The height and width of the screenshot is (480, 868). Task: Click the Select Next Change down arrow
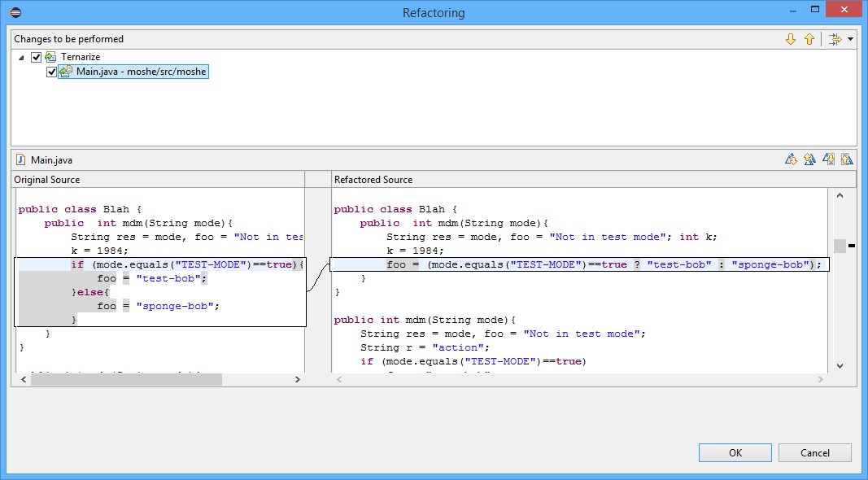pyautogui.click(x=791, y=39)
